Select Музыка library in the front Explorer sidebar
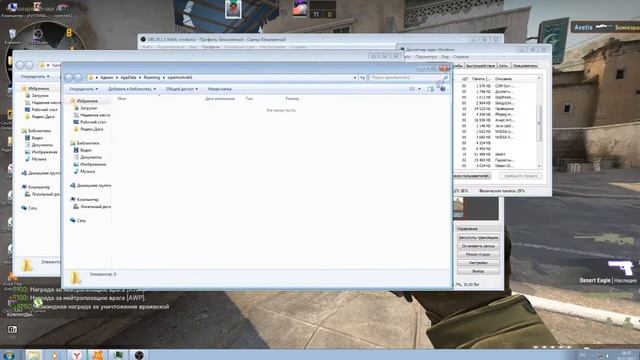This screenshot has height=360, width=640. pyautogui.click(x=87, y=171)
